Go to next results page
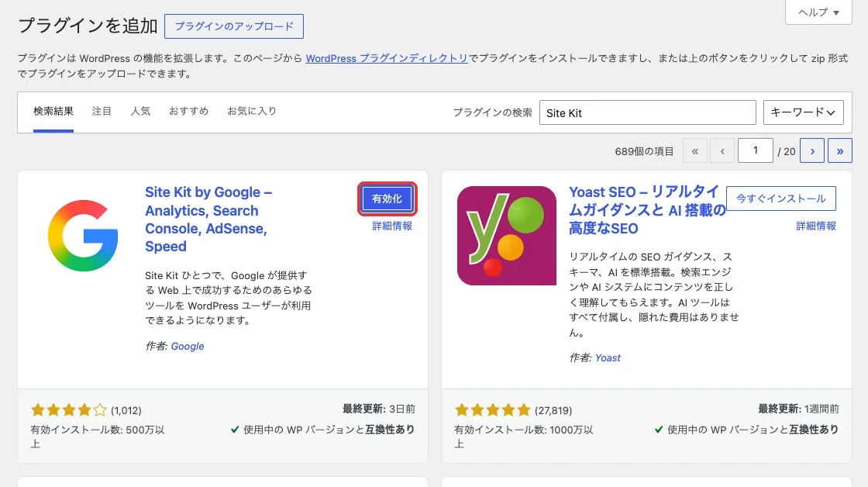This screenshot has height=487, width=868. [812, 150]
